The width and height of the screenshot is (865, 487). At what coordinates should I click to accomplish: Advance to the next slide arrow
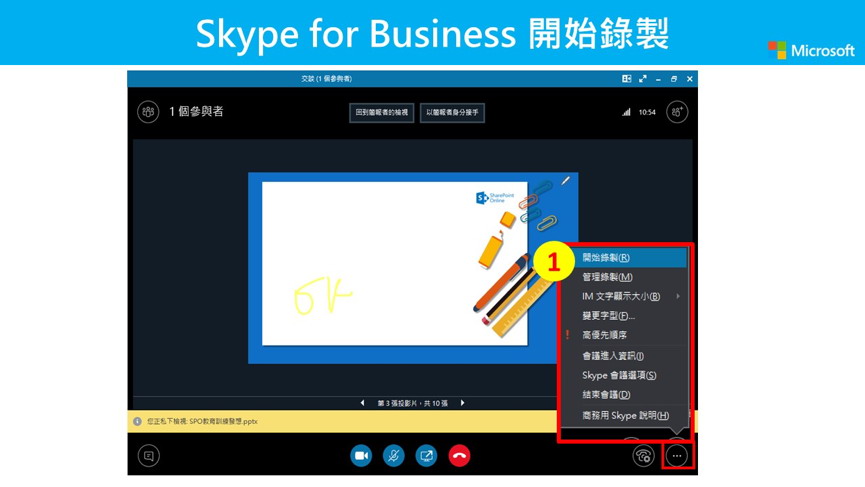(x=462, y=403)
